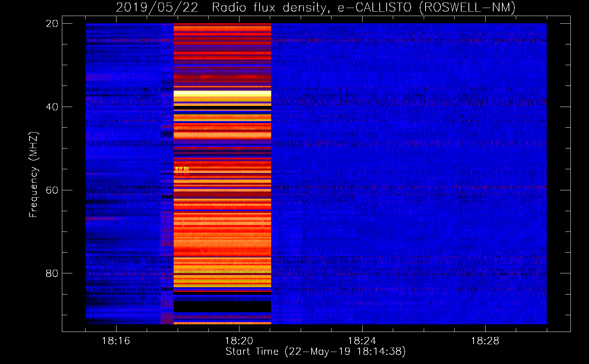Click the 80 MHz frequency tick label

[x=52, y=273]
